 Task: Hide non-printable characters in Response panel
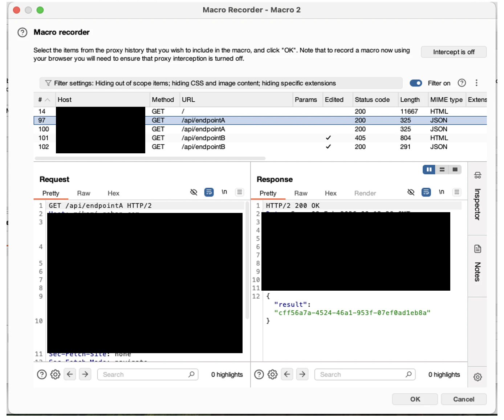(x=411, y=192)
